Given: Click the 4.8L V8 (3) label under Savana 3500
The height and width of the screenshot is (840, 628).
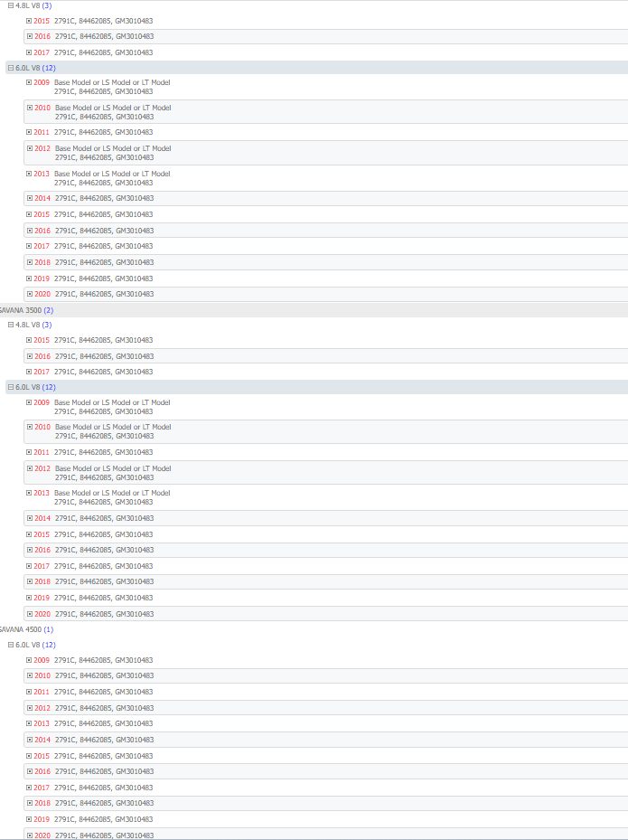Looking at the screenshot, I should pos(33,326).
